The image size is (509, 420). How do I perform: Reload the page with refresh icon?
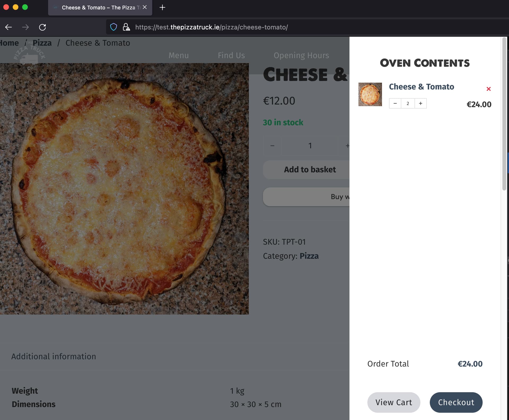click(42, 27)
